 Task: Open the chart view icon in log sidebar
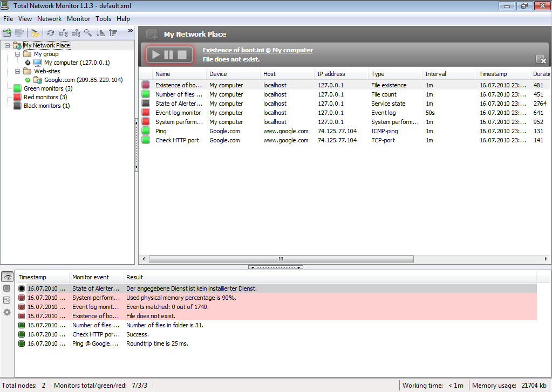[x=7, y=300]
